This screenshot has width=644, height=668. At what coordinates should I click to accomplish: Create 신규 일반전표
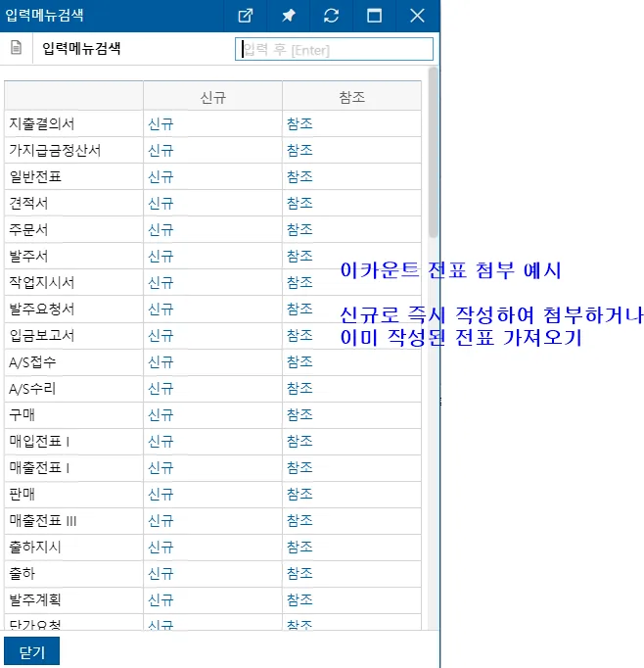coord(161,177)
